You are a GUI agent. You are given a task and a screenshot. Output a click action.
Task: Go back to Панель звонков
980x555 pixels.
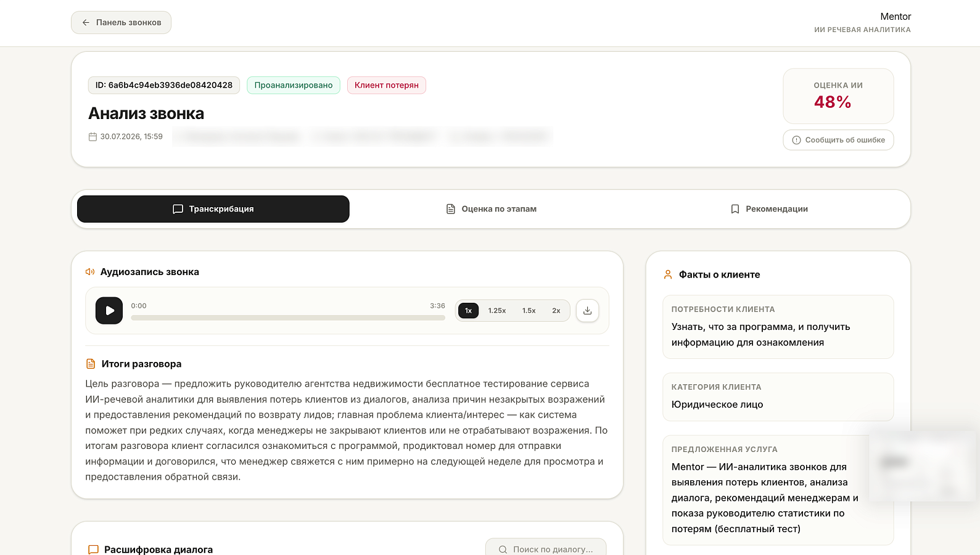point(121,23)
